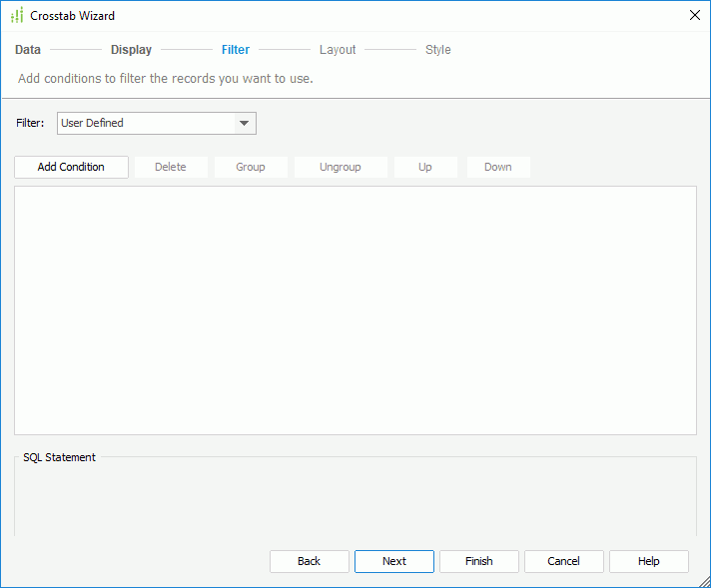Move condition Down button
The height and width of the screenshot is (588, 711).
pos(498,167)
